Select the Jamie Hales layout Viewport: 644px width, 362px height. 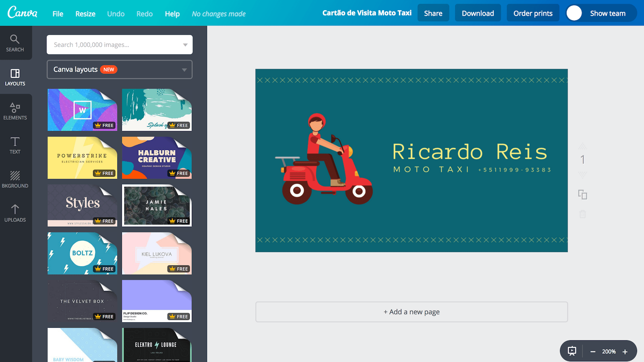pyautogui.click(x=157, y=205)
